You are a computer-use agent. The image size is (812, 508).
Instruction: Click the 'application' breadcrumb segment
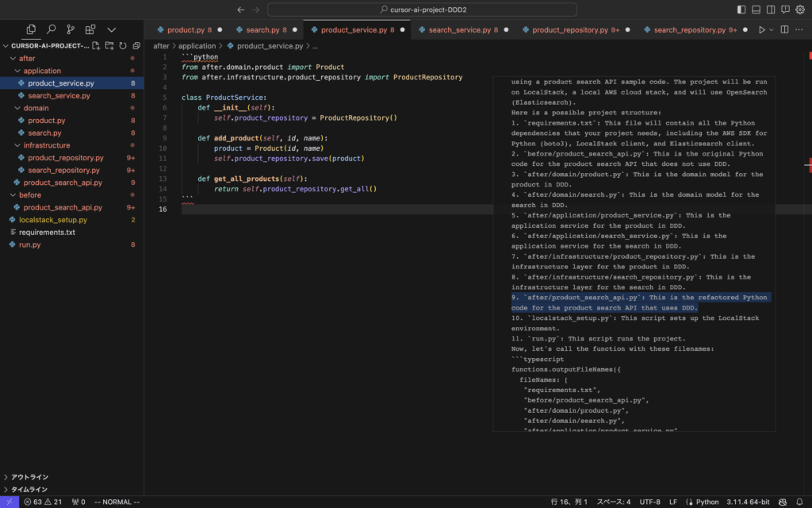(x=197, y=46)
